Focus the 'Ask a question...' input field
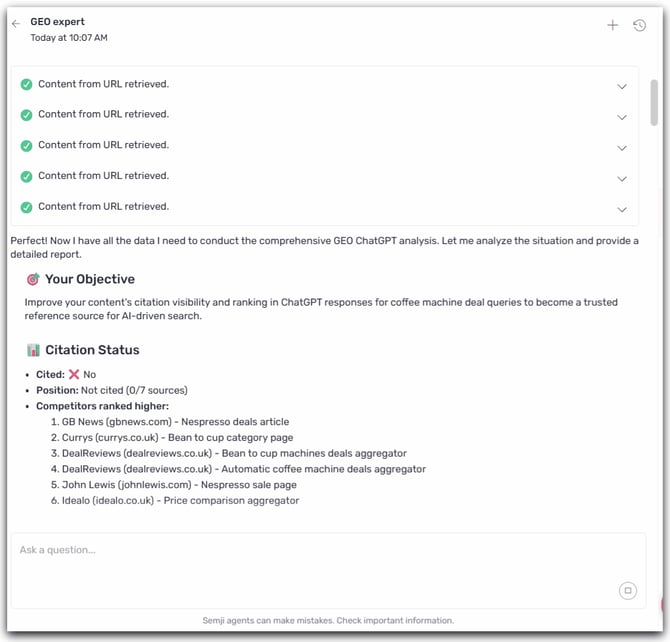Image resolution: width=670 pixels, height=642 pixels. tap(300, 551)
